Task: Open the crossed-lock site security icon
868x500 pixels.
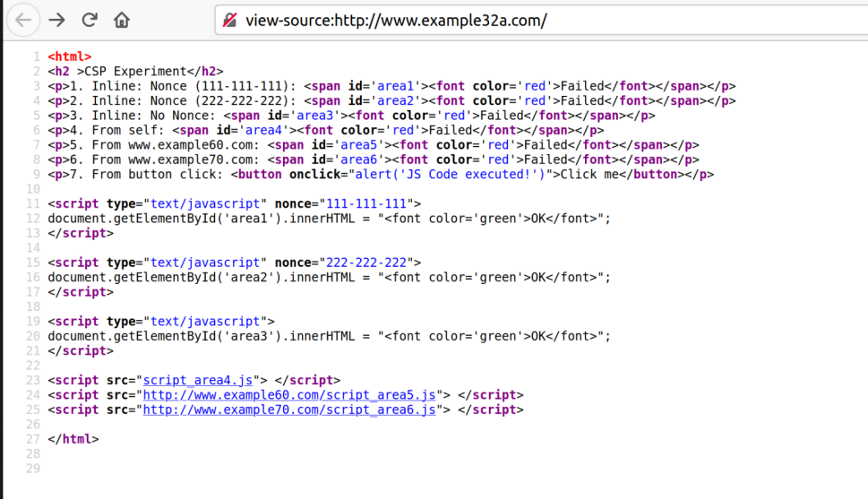Action: [x=229, y=21]
